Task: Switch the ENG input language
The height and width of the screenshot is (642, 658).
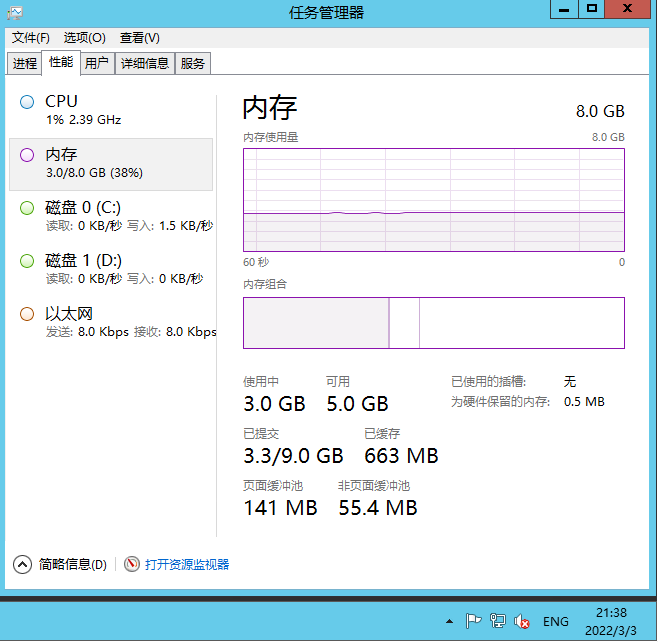Action: click(556, 621)
